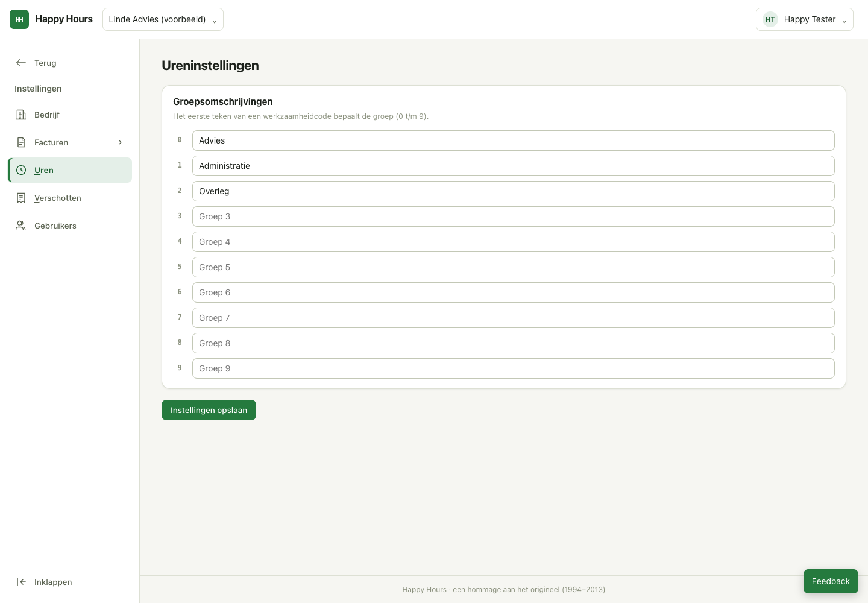Click the HT avatar badge
Screen dimensions: 868x603
click(x=770, y=19)
